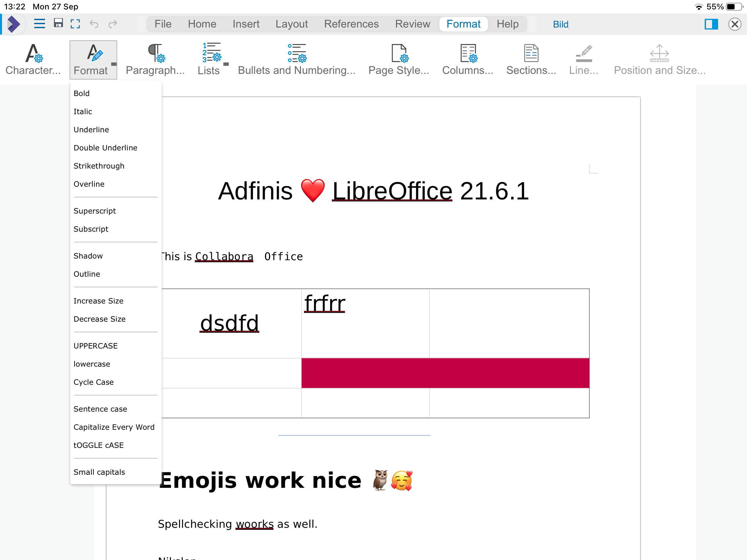Toggle fullscreen mode icon

pyautogui.click(x=75, y=24)
